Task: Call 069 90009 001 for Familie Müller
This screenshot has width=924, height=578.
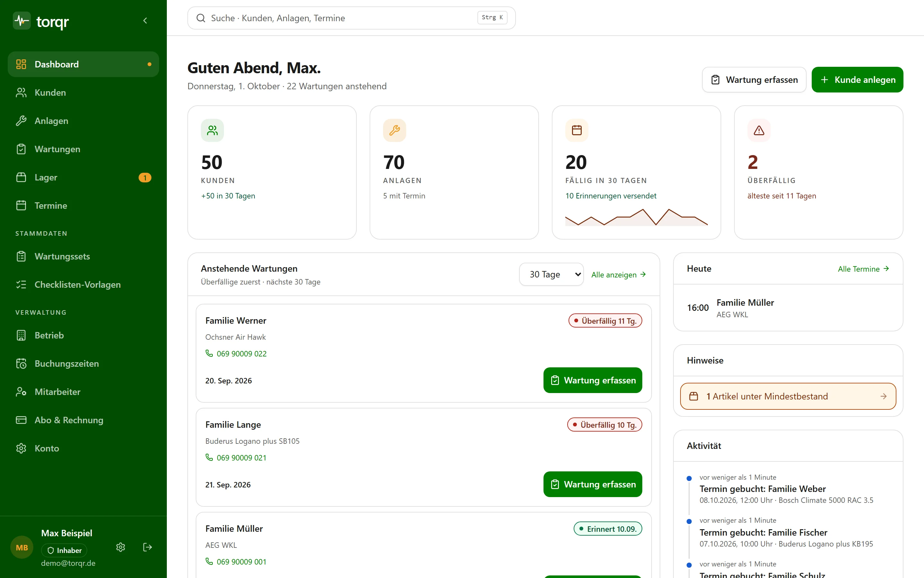Action: [x=236, y=561]
